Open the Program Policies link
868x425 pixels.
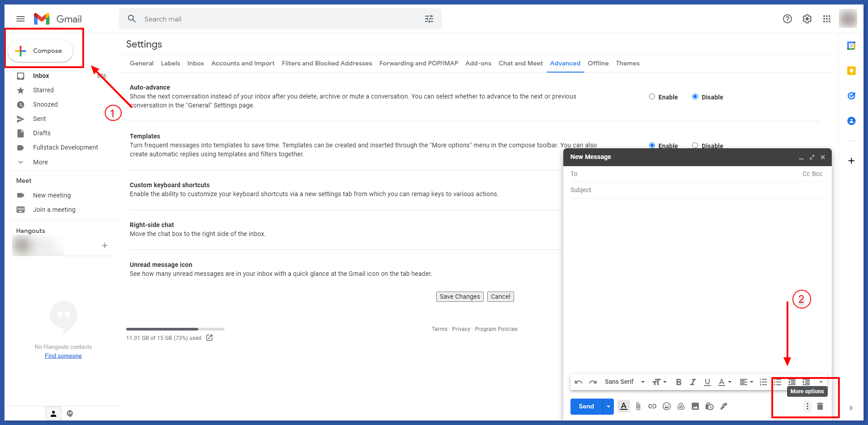[496, 329]
